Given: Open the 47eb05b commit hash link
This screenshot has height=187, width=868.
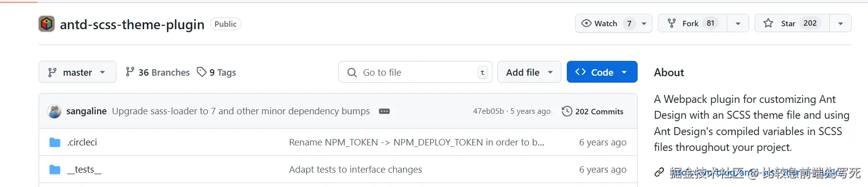Looking at the screenshot, I should click(x=488, y=111).
